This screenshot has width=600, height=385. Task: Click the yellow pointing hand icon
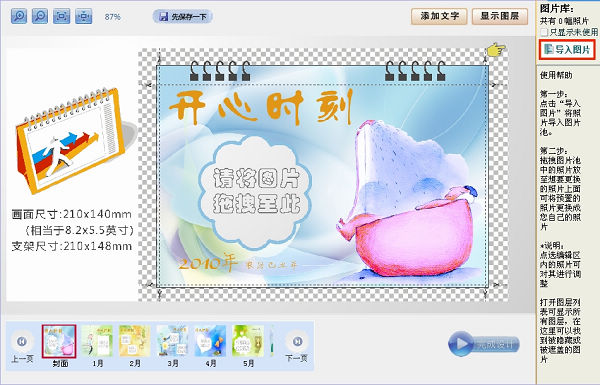click(x=496, y=49)
